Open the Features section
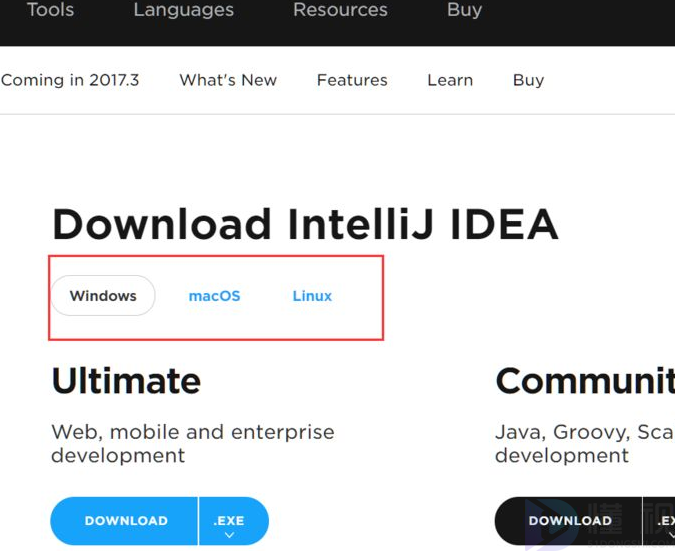Screen dimensions: 675x551 352,80
